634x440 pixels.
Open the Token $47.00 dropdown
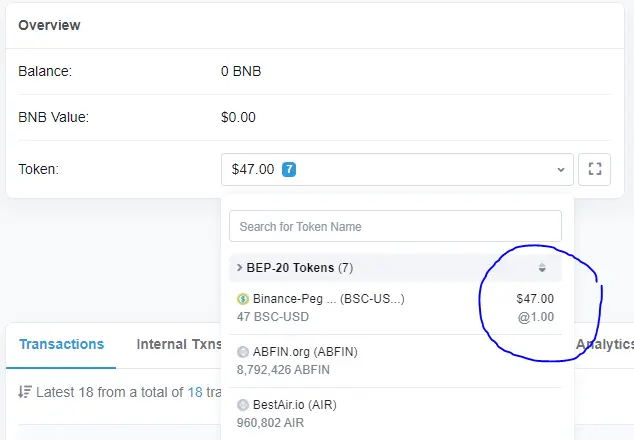397,169
